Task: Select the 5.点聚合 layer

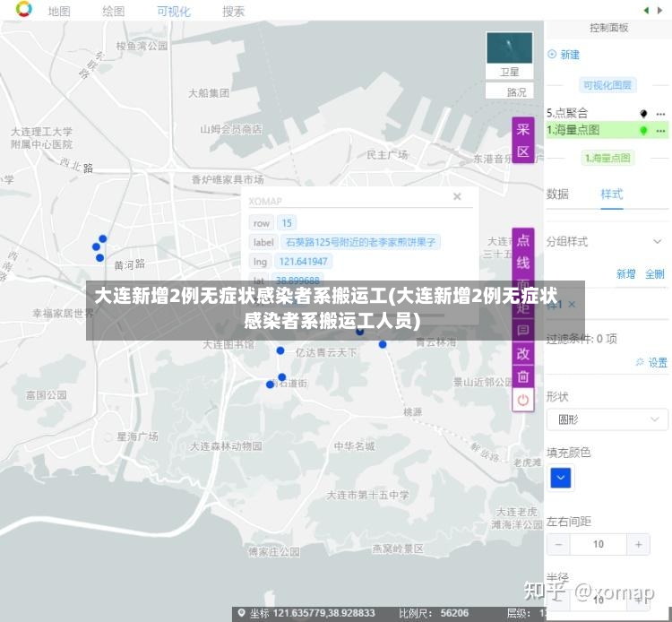Action: point(567,113)
